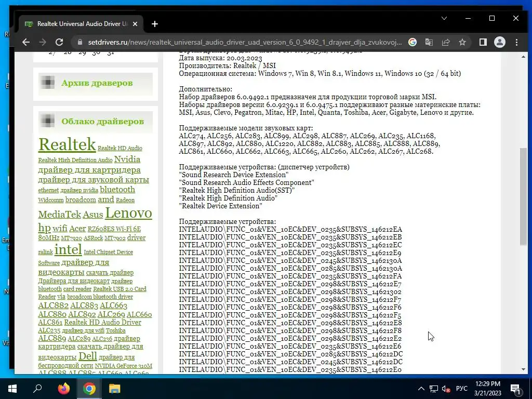Open the network tray icon
Image resolution: width=532 pixels, height=399 pixels.
click(434, 389)
